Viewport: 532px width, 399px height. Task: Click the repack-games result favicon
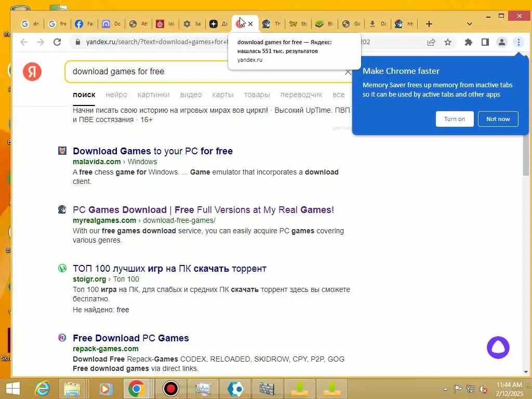click(x=62, y=338)
